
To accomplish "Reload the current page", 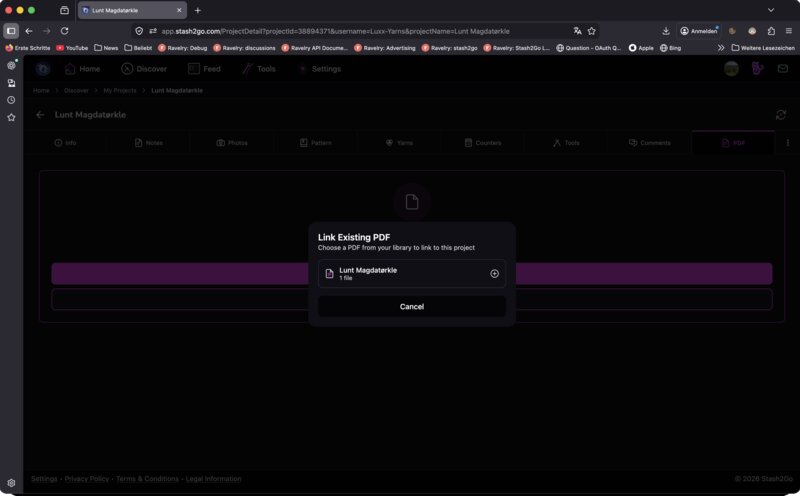I will click(x=65, y=31).
